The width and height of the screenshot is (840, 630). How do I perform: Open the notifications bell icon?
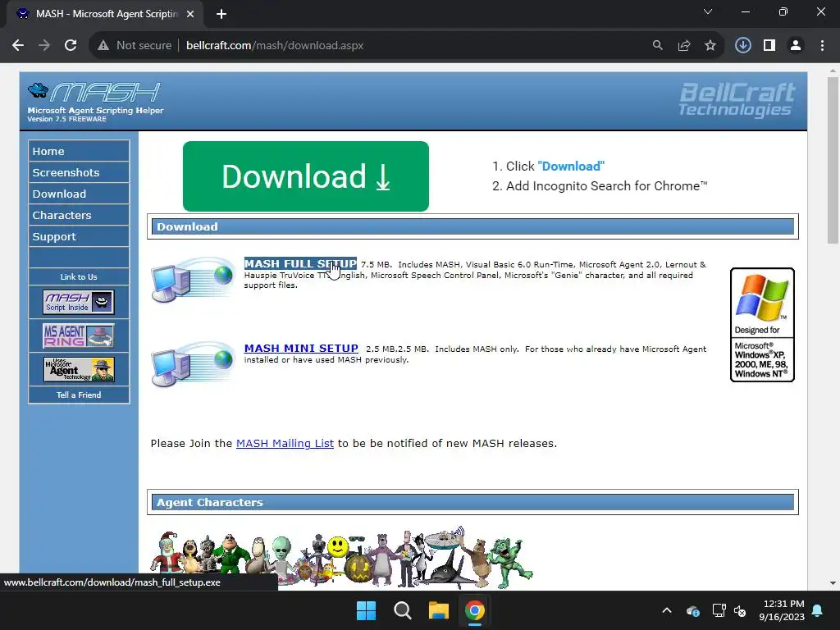coord(818,610)
